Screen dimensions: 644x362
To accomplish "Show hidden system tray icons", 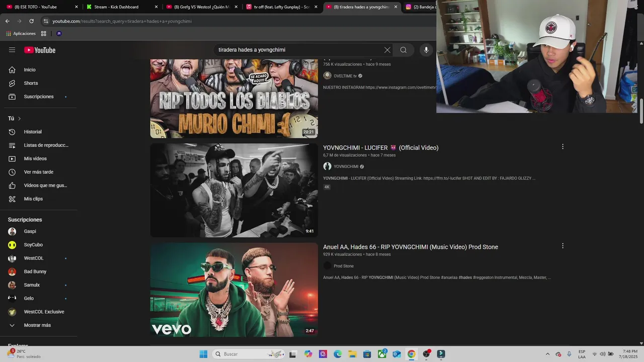I will click(x=547, y=354).
